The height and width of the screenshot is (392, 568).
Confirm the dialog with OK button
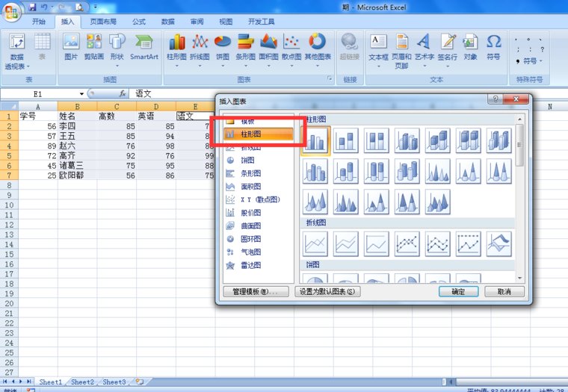(x=458, y=291)
